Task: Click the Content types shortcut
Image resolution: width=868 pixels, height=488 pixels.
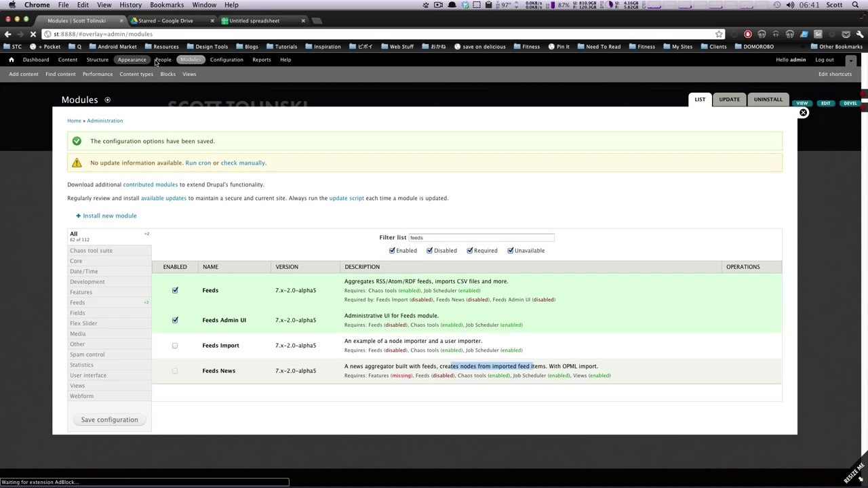Action: (136, 74)
